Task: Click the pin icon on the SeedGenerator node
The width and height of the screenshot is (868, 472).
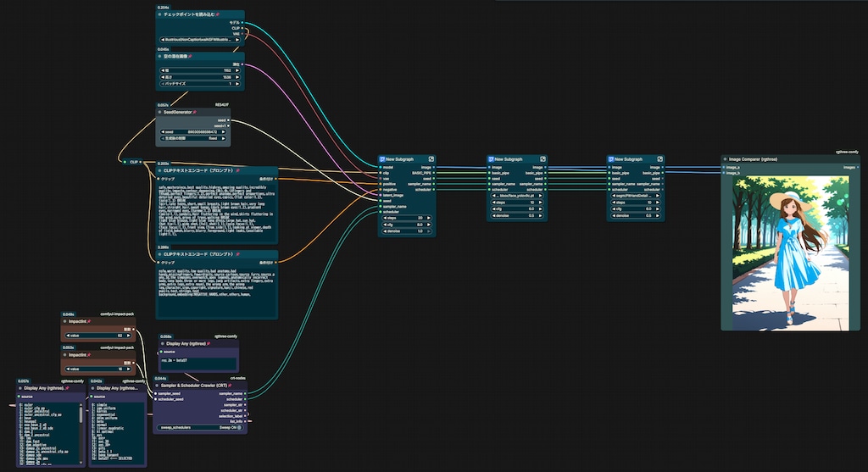Action: tap(194, 113)
